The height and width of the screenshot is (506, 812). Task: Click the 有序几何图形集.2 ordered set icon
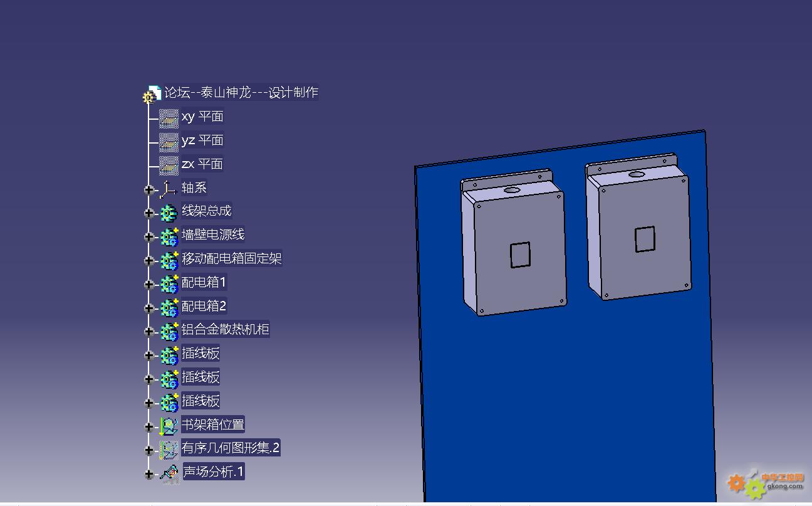(169, 450)
